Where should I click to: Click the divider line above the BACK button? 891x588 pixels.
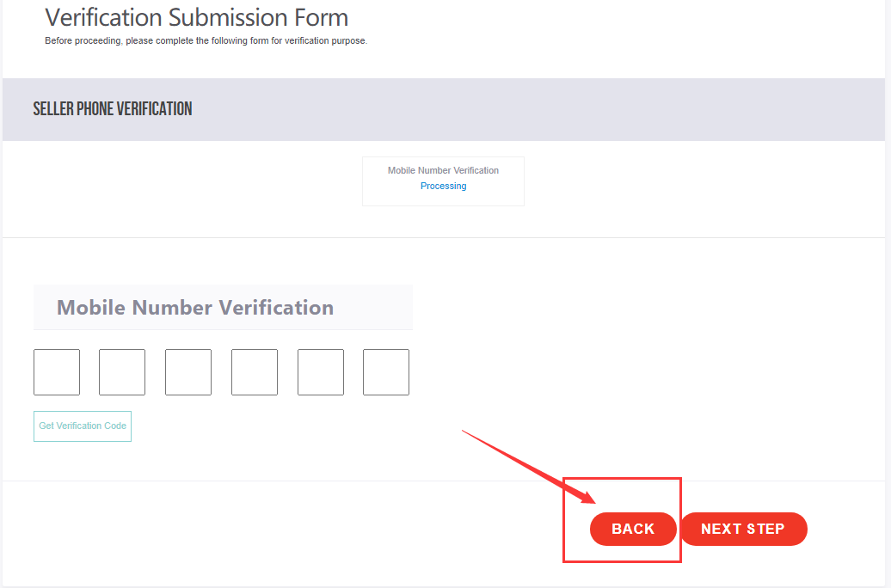click(344, 481)
